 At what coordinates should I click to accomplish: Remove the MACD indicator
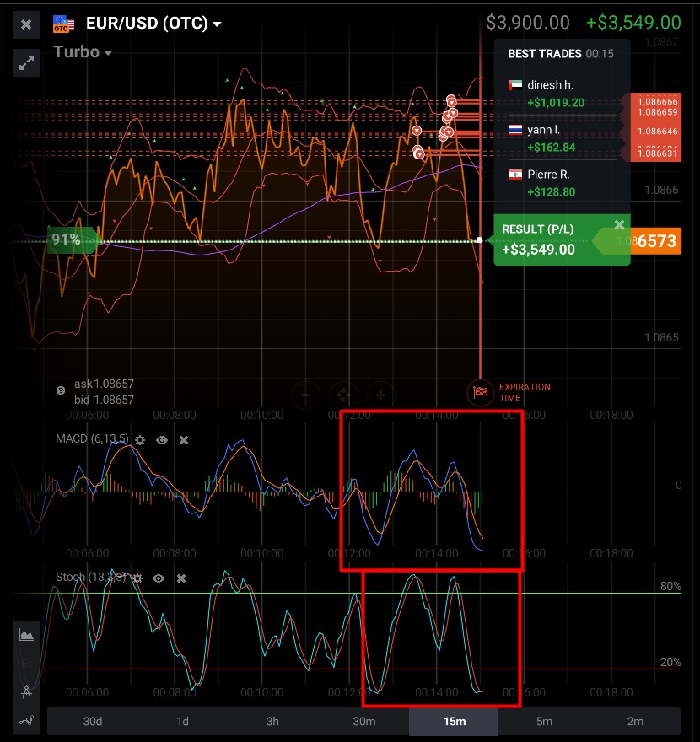(x=184, y=440)
